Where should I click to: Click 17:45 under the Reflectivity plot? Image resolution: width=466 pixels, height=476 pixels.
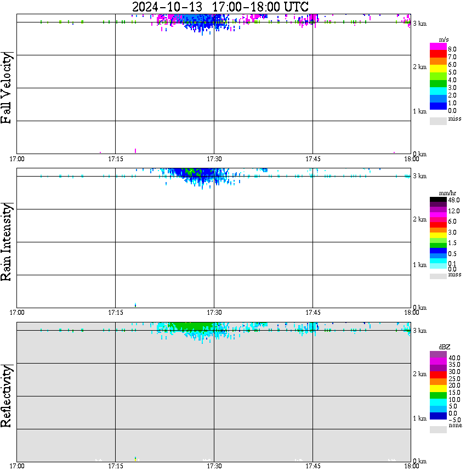313,466
